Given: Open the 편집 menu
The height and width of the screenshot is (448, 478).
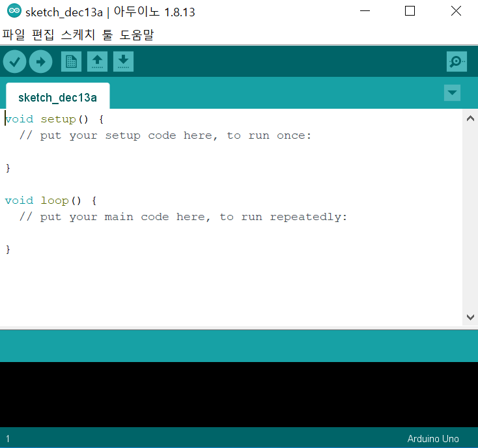Looking at the screenshot, I should tap(43, 35).
